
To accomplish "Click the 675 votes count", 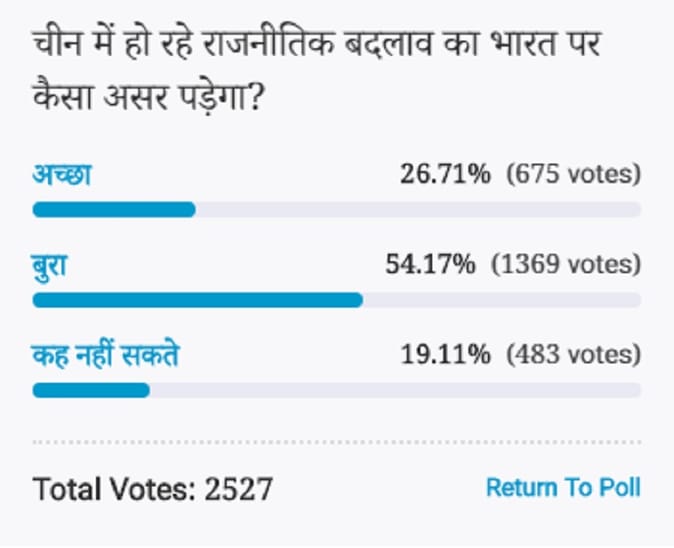I will (x=574, y=175).
